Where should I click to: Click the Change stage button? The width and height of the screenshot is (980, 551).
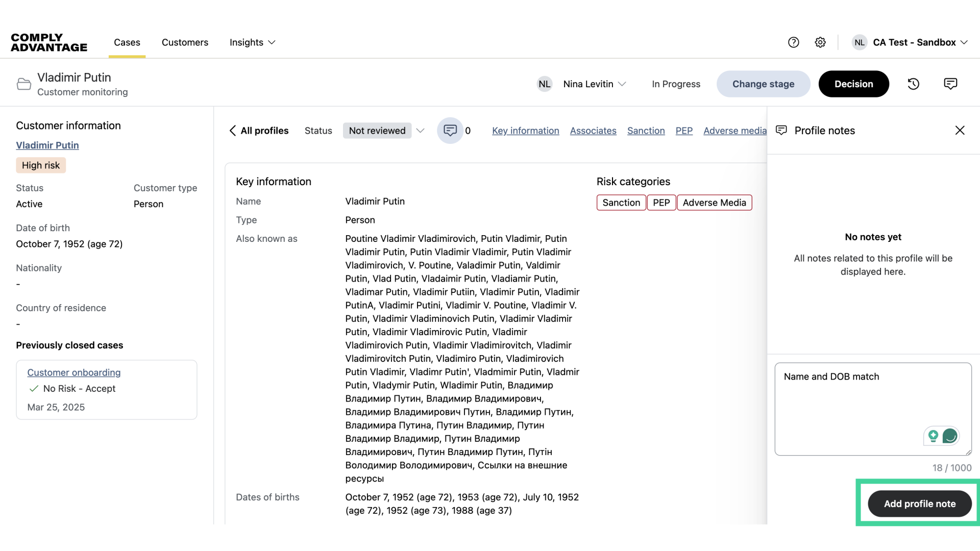click(x=763, y=84)
